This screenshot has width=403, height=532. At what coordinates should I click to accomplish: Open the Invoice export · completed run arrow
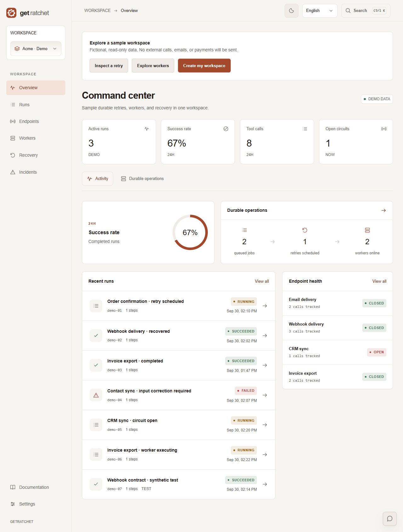[x=265, y=365]
